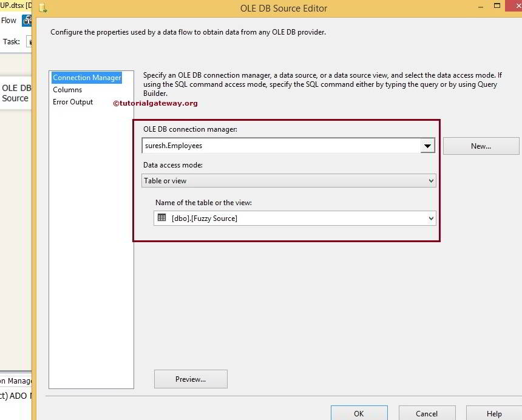Open Help for the OLE DB Source
Image resolution: width=522 pixels, height=420 pixels.
[x=494, y=413]
